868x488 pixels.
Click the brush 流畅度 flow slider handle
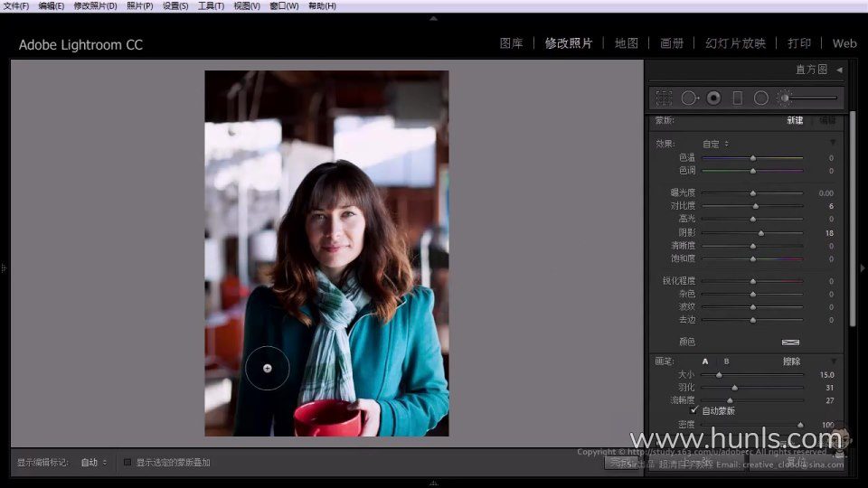pyautogui.click(x=730, y=400)
